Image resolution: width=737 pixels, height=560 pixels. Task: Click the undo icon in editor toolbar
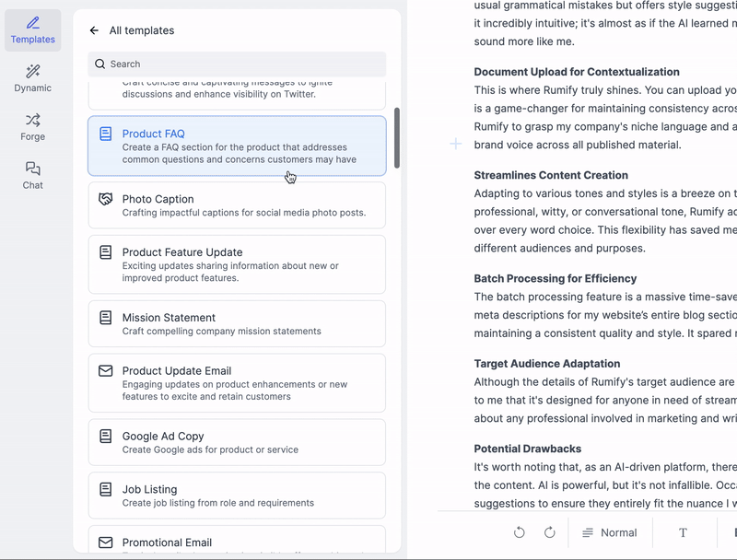click(520, 532)
